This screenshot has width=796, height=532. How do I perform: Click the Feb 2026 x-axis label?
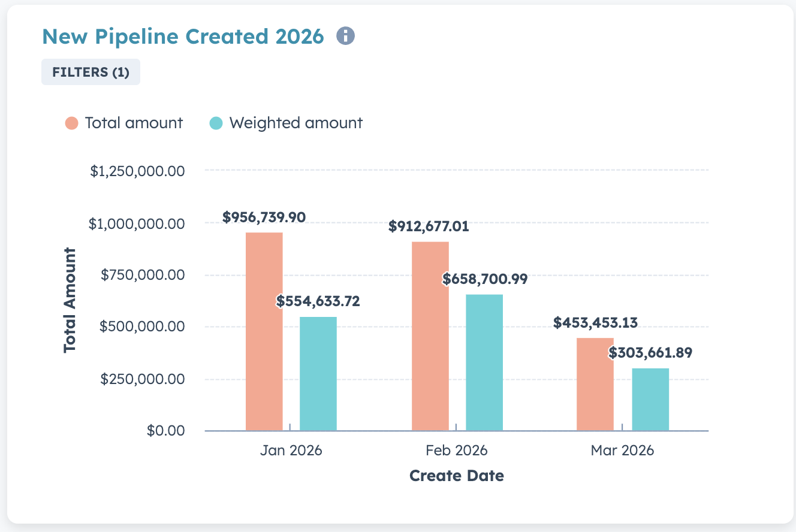457,451
